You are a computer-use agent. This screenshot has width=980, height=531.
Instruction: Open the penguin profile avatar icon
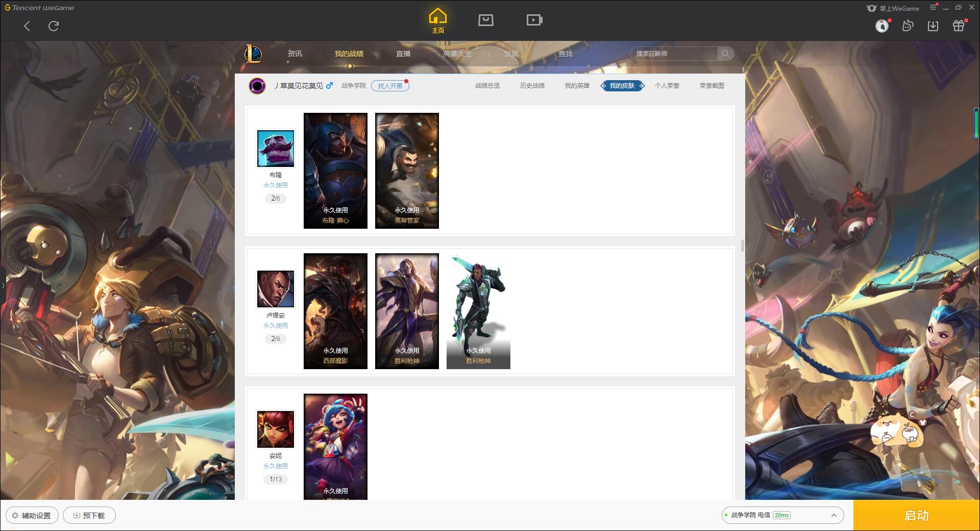882,26
